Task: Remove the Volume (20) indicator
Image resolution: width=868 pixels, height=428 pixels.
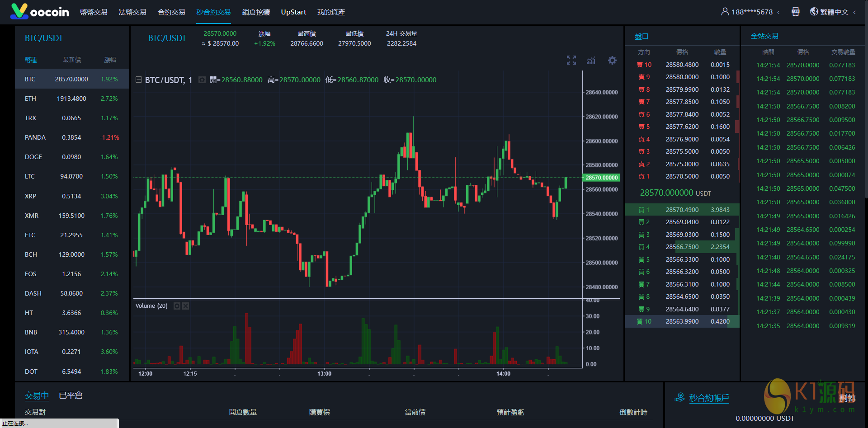Action: click(185, 306)
